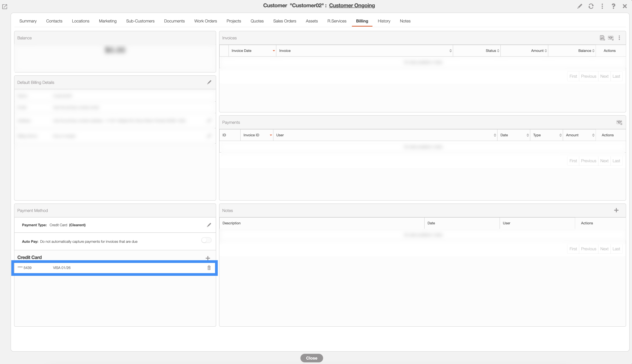Open pop-out window icon at top left
The image size is (632, 364).
5,7
